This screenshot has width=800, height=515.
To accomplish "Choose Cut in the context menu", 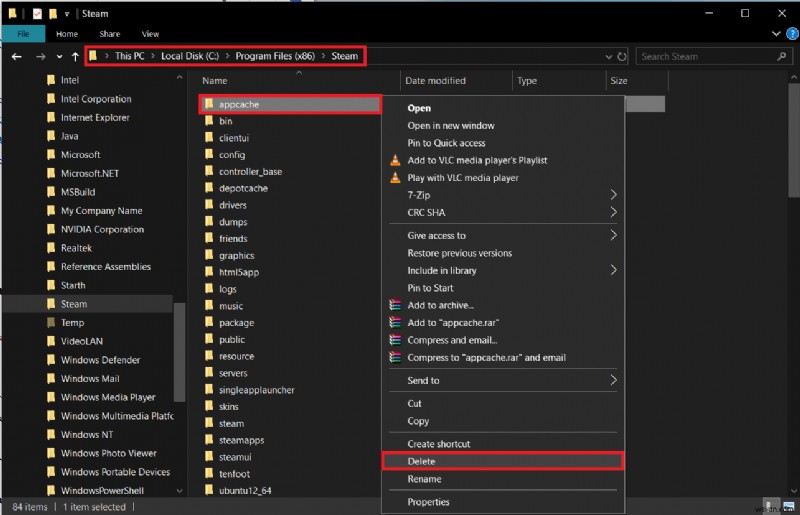I will [503, 403].
